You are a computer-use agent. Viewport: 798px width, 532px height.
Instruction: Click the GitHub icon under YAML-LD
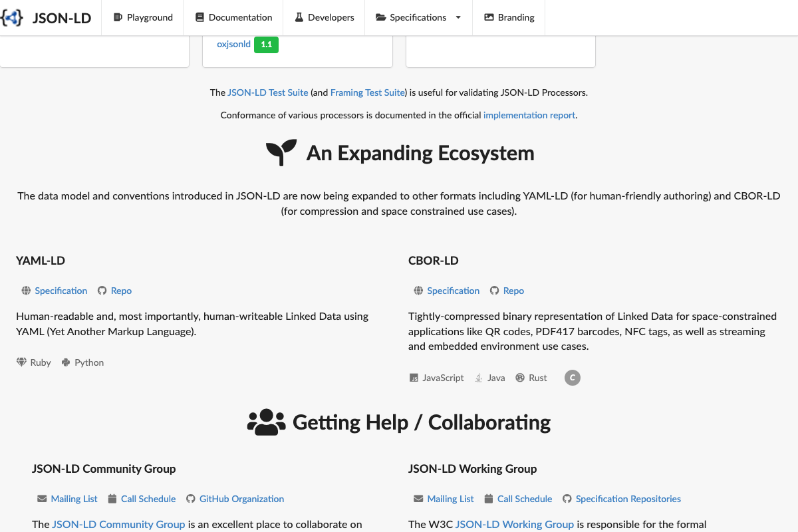pos(102,291)
